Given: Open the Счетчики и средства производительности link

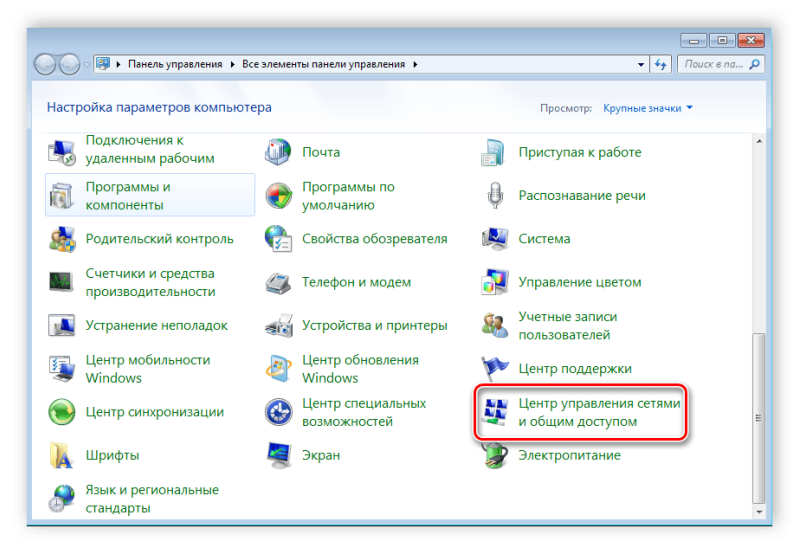Looking at the screenshot, I should (x=150, y=282).
